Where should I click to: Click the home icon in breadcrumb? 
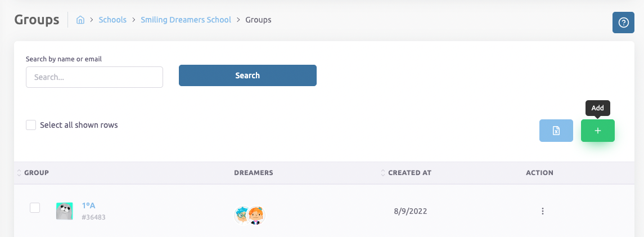pyautogui.click(x=80, y=20)
